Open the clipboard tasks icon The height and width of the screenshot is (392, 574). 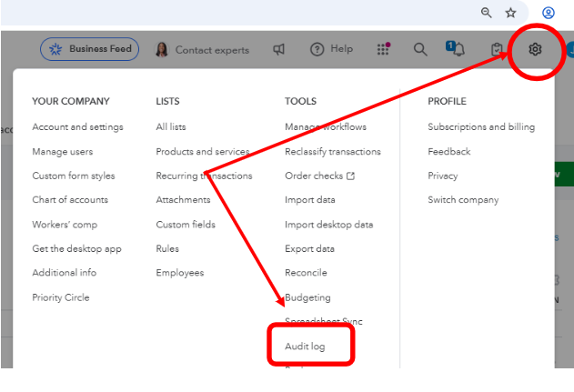pyautogui.click(x=497, y=49)
